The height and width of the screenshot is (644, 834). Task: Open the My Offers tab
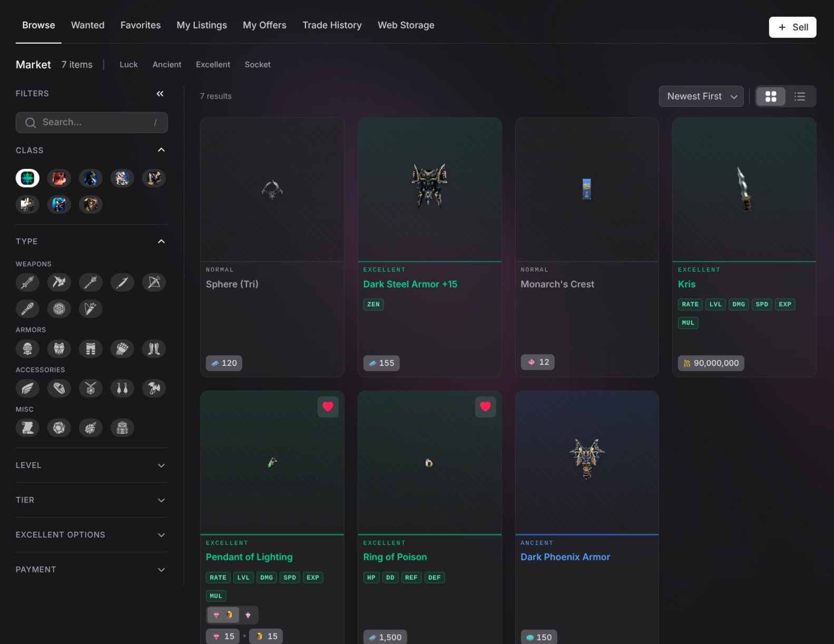pos(264,25)
